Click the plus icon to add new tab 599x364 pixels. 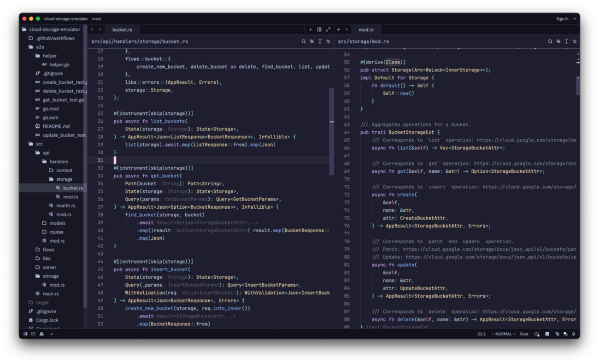[311, 29]
